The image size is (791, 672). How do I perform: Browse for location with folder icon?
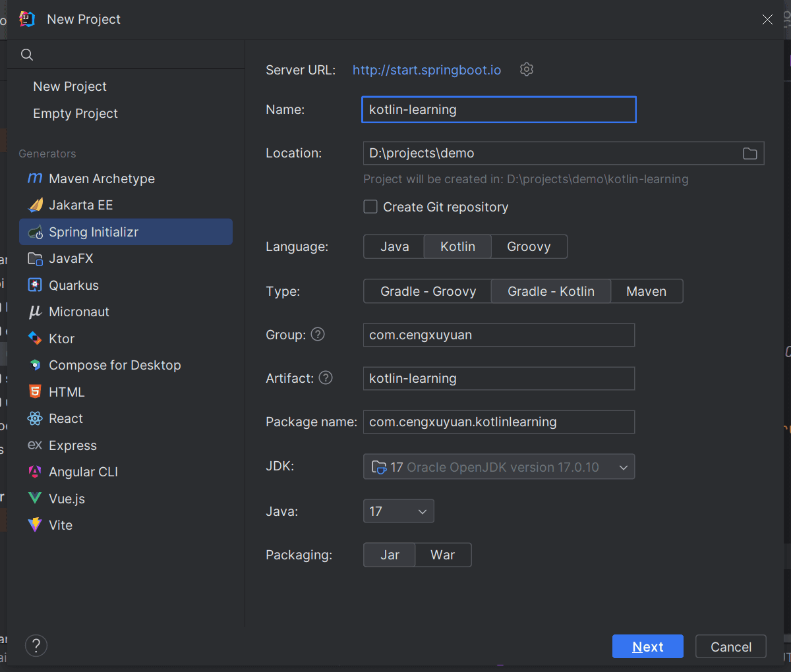tap(750, 154)
